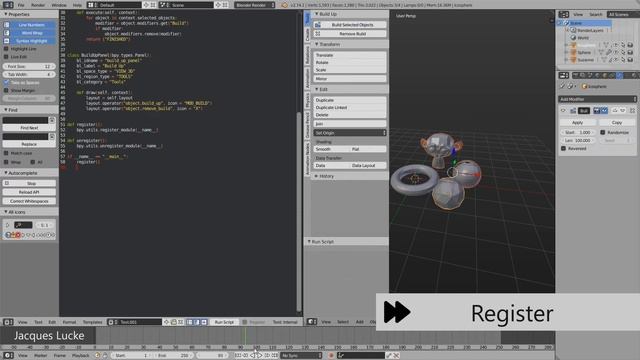The width and height of the screenshot is (640, 360).
Task: Click the Remove Build button
Action: tap(350, 34)
